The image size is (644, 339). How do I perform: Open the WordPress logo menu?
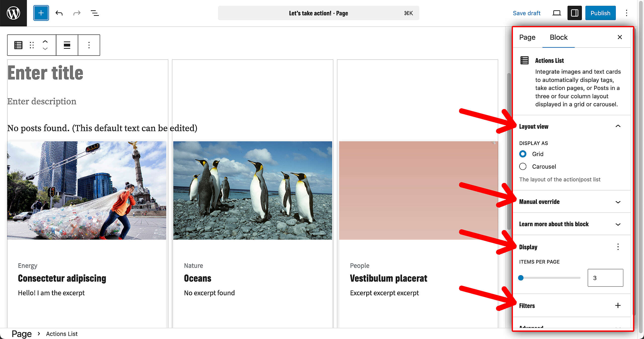[x=13, y=13]
